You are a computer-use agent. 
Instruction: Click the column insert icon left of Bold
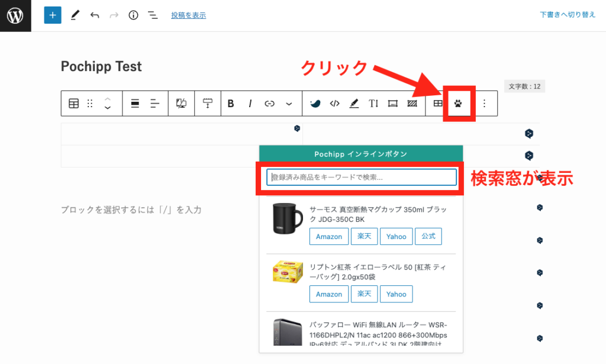click(x=208, y=104)
